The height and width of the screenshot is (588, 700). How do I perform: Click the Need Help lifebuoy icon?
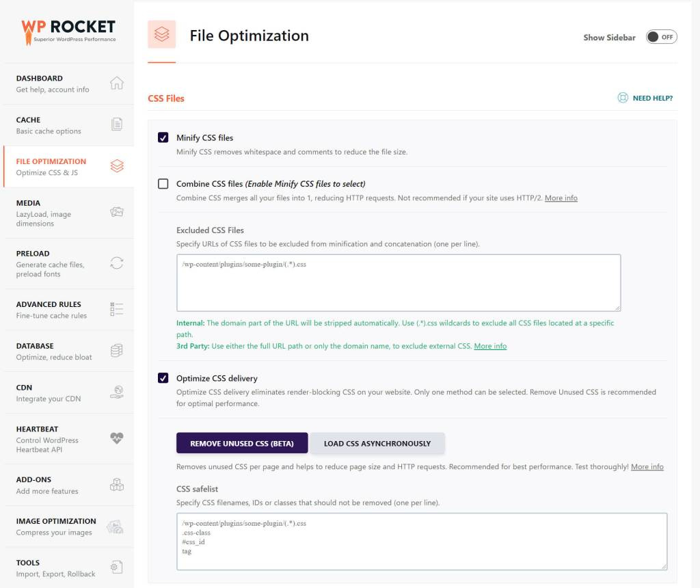(x=623, y=98)
